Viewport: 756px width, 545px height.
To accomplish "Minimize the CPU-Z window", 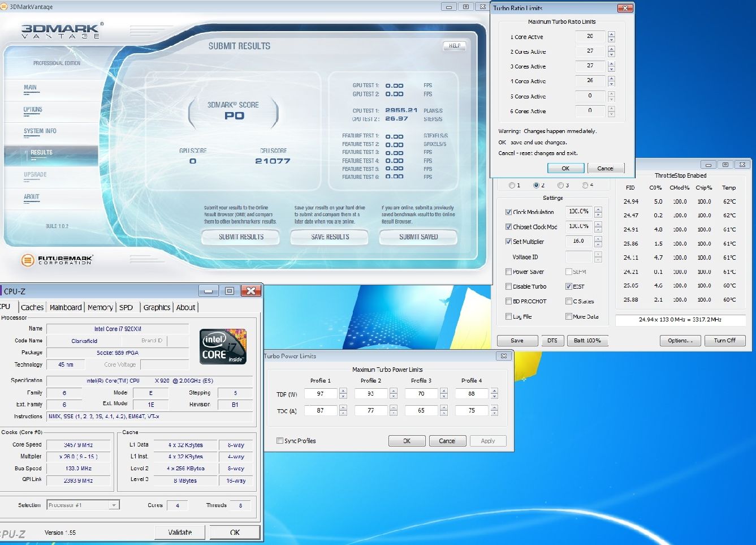I will 208,291.
